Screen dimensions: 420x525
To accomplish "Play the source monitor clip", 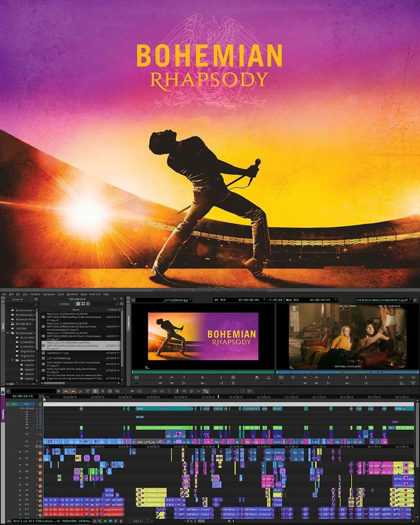I will tap(203, 377).
